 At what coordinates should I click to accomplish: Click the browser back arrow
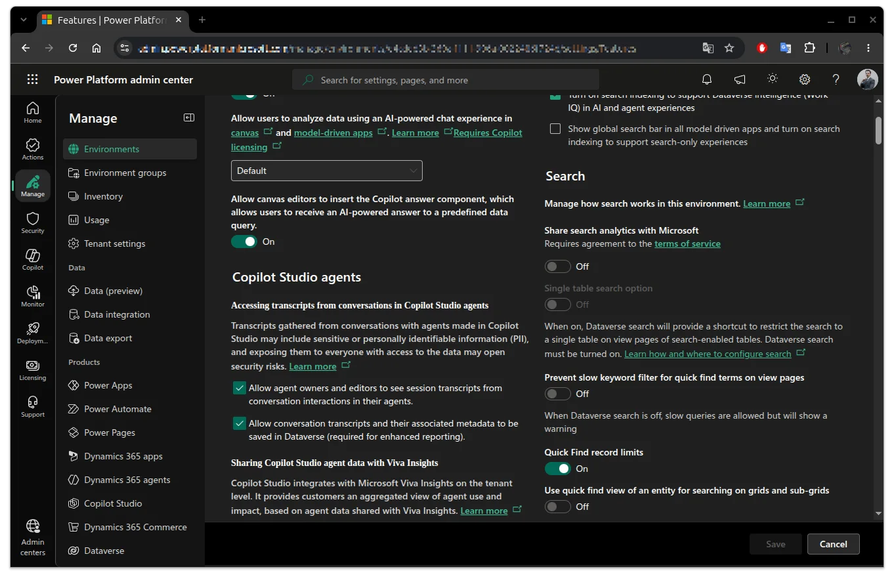pos(26,48)
